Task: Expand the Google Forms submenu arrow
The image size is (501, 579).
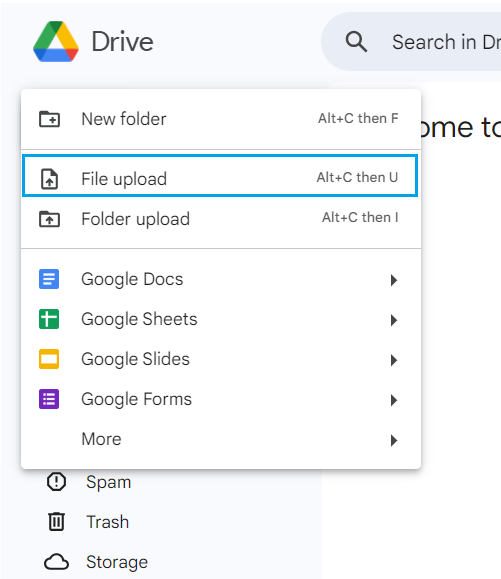Action: [394, 400]
